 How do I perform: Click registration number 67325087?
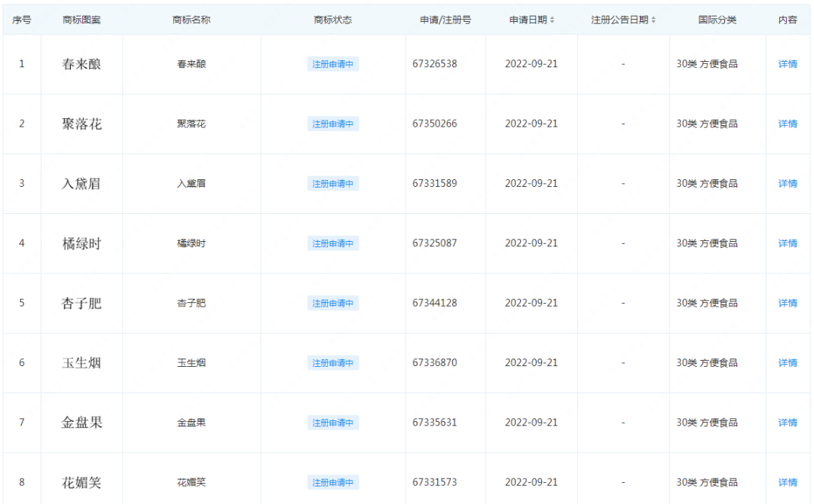(435, 243)
